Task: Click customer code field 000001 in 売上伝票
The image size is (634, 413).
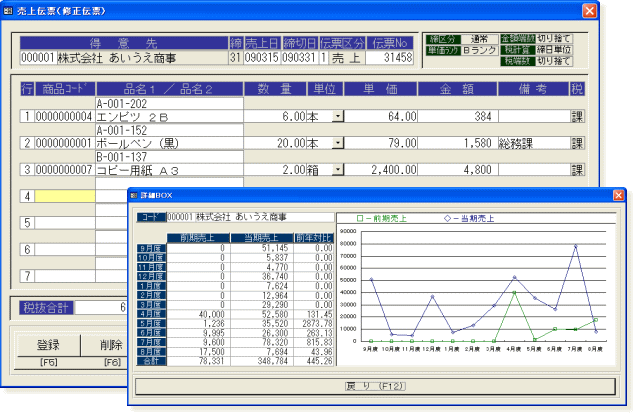Action: pyautogui.click(x=38, y=58)
